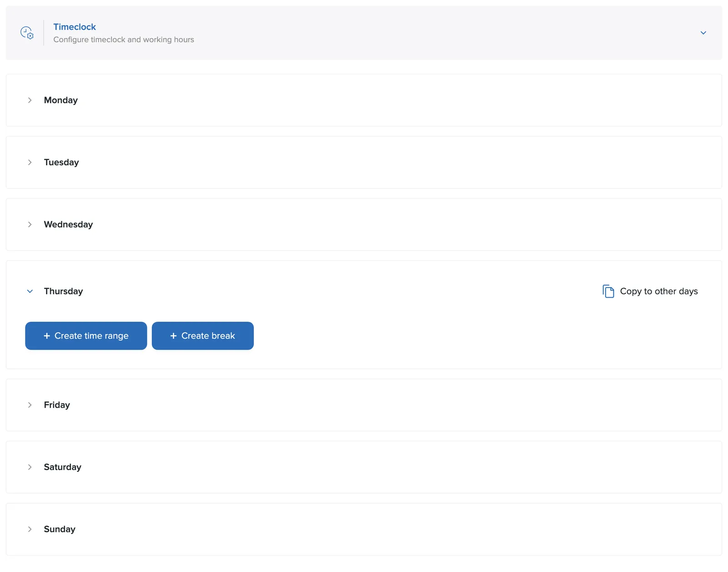Expand the Saturday chevron

tap(30, 467)
